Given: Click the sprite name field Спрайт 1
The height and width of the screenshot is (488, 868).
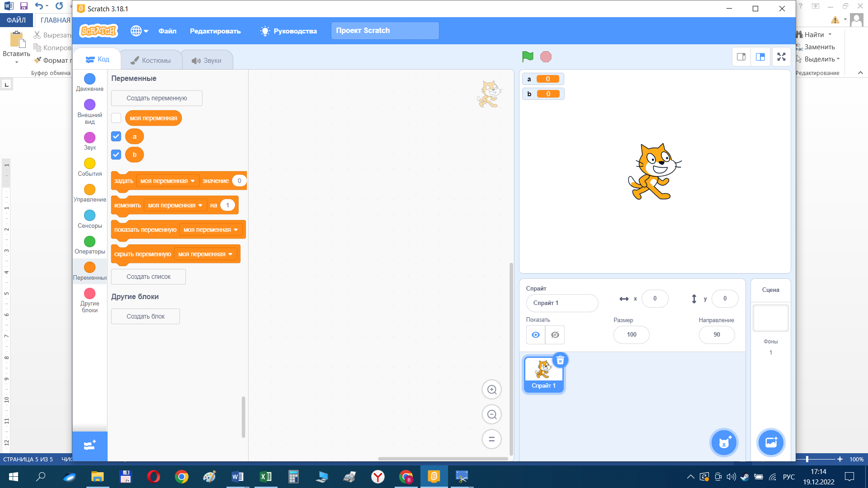Looking at the screenshot, I should [562, 303].
